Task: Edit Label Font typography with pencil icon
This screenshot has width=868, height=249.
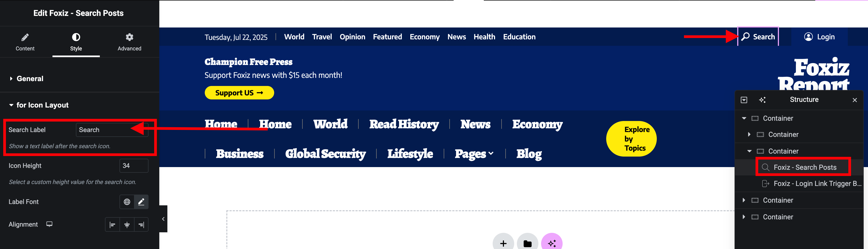Action: click(x=141, y=202)
